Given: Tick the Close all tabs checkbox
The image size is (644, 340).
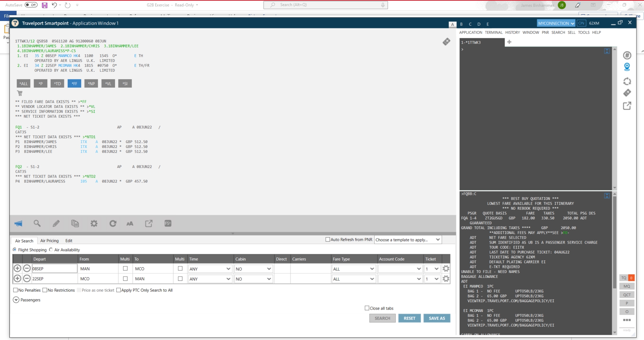Looking at the screenshot, I should [x=367, y=308].
